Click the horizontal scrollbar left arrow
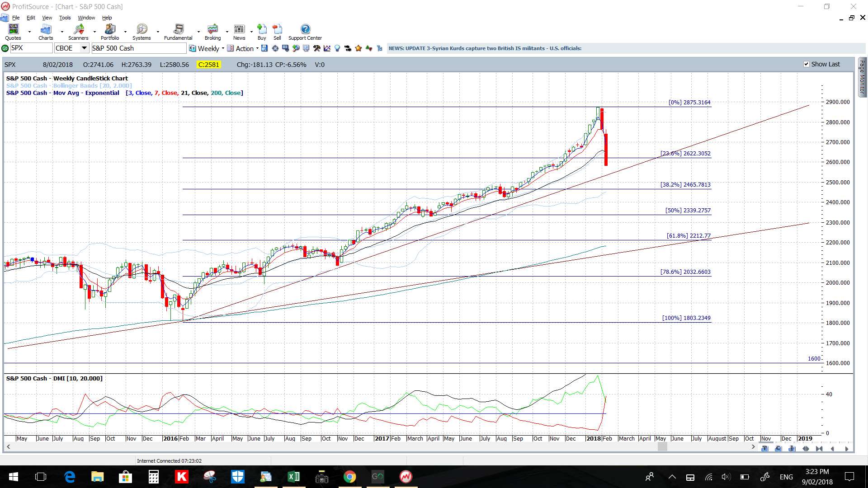The height and width of the screenshot is (488, 868). click(8, 447)
